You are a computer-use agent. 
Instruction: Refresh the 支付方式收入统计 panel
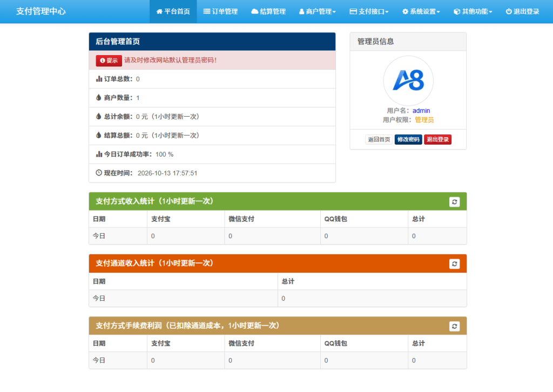[x=454, y=201]
